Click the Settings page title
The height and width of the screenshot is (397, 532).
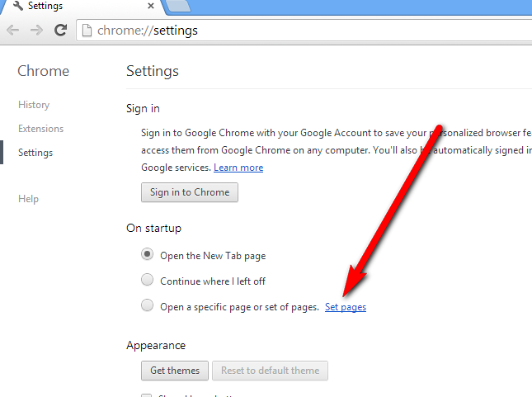[x=153, y=71]
